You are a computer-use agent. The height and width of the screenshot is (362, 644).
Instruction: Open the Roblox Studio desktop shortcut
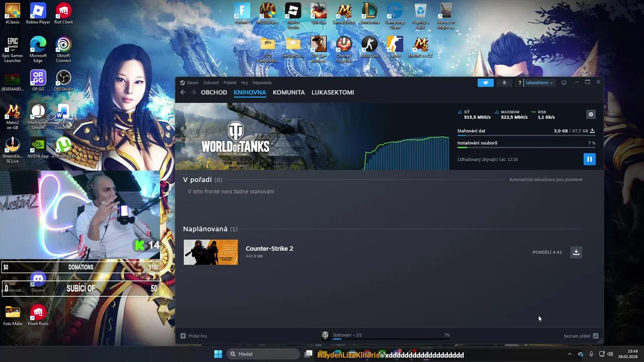(293, 16)
